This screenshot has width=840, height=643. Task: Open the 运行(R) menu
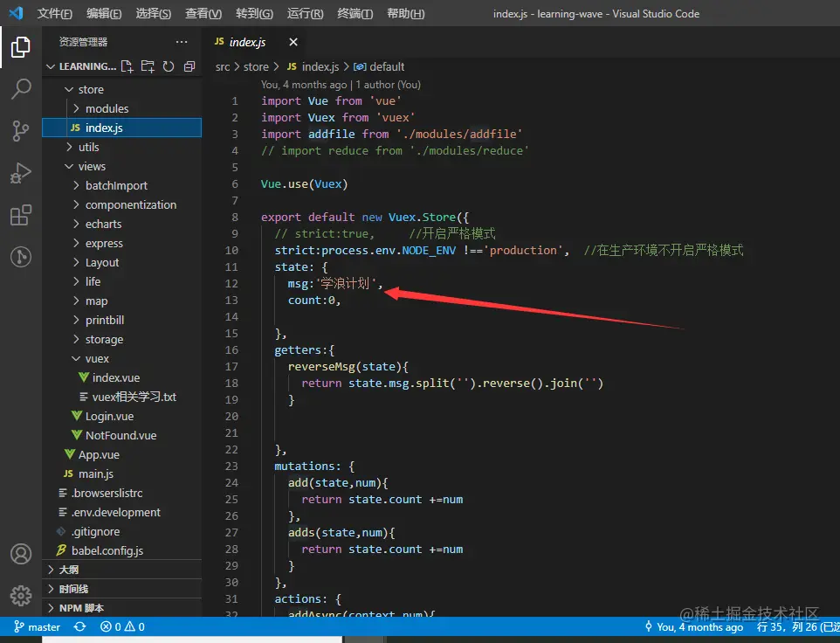(x=305, y=14)
